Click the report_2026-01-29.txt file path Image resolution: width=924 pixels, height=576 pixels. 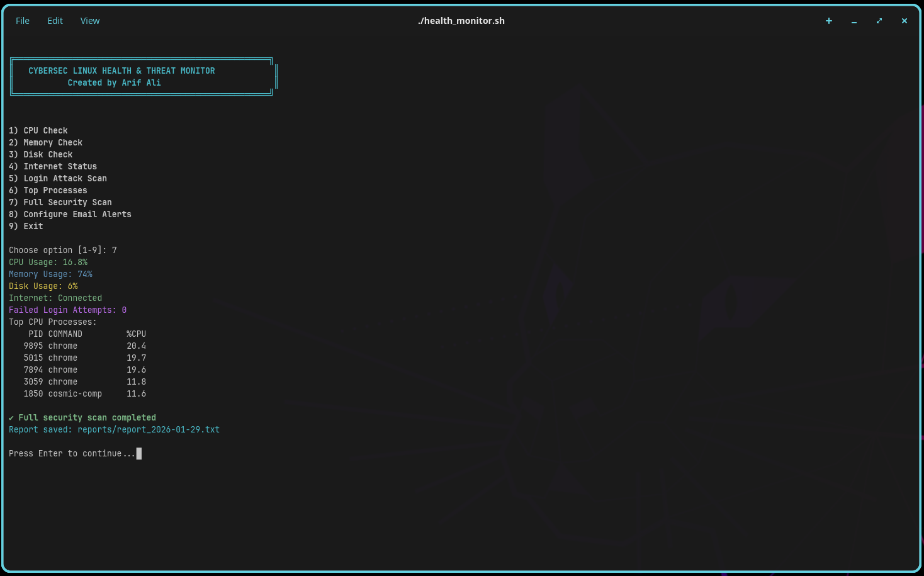[x=149, y=430]
